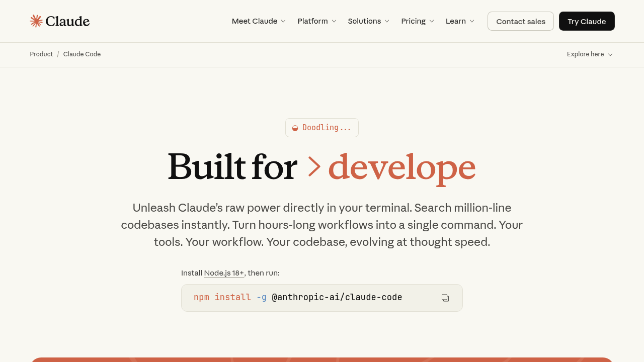This screenshot has width=644, height=362.
Task: Show the Solutions dropdown
Action: click(x=368, y=21)
